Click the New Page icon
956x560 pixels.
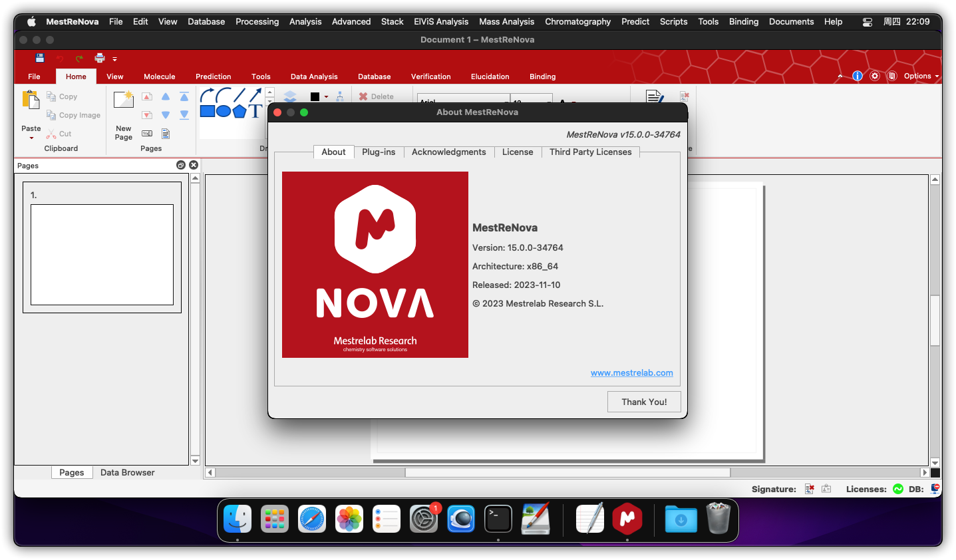(x=124, y=100)
